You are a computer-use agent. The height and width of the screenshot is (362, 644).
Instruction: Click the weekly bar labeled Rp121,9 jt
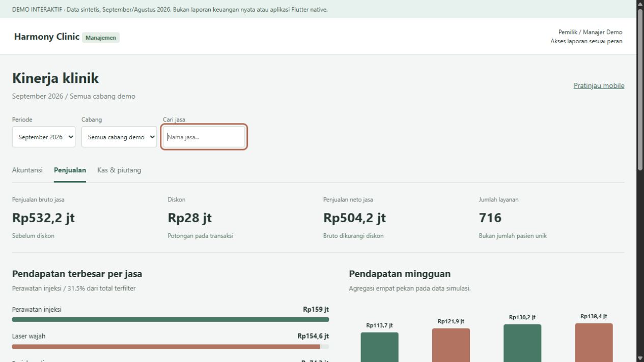tap(451, 345)
